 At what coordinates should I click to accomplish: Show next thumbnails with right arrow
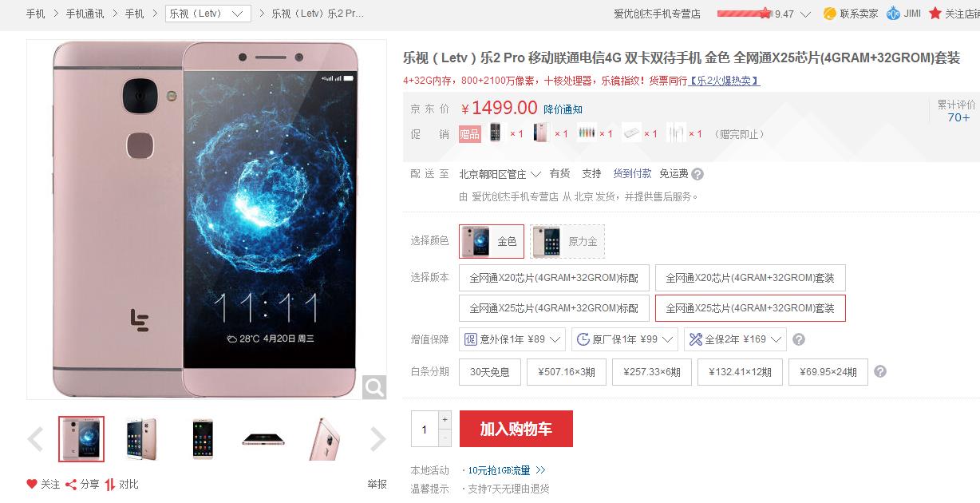point(377,438)
